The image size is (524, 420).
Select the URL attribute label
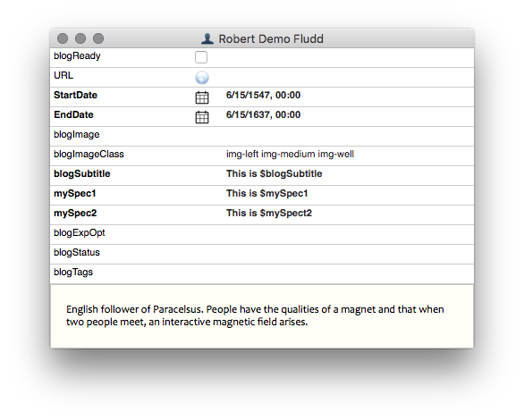[63, 75]
